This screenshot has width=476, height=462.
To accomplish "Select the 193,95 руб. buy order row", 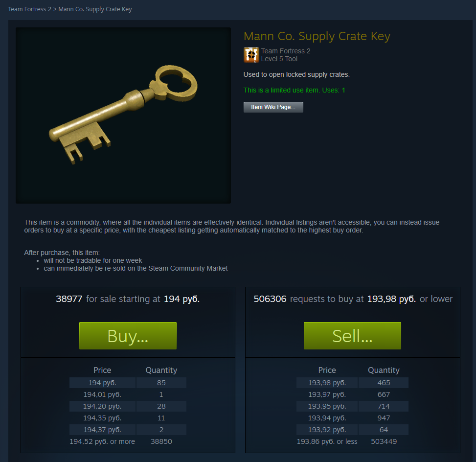I will point(352,406).
